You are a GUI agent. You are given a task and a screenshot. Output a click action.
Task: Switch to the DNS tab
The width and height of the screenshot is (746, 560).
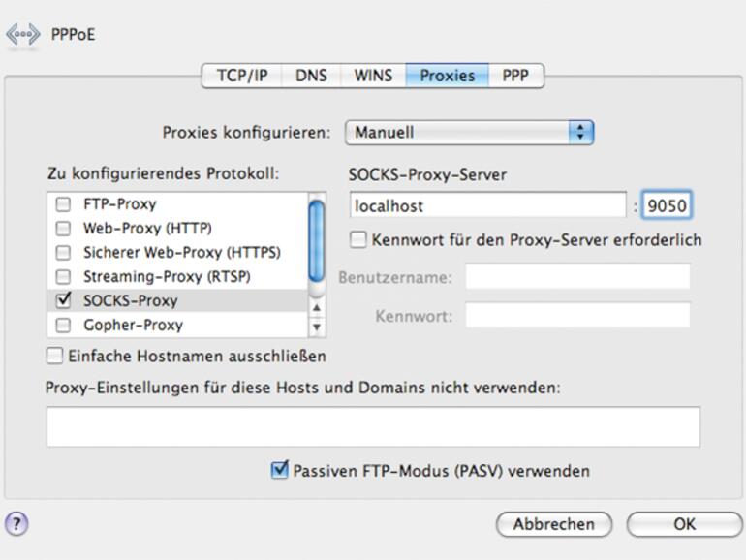point(310,76)
